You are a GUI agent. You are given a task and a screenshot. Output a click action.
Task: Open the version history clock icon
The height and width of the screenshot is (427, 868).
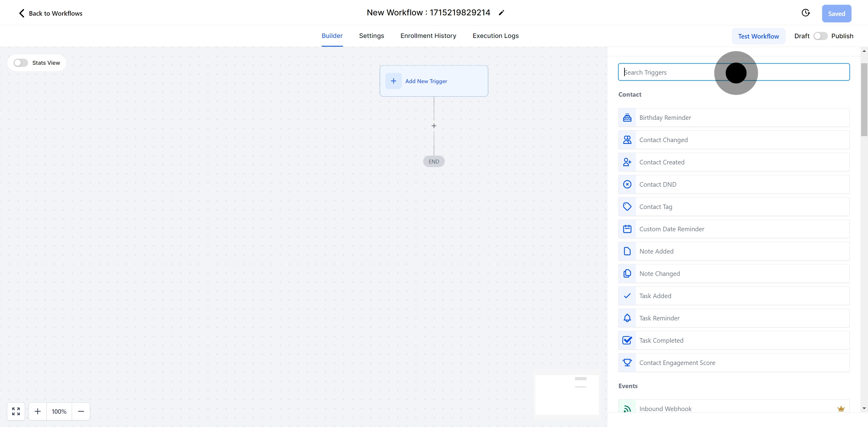coord(805,13)
